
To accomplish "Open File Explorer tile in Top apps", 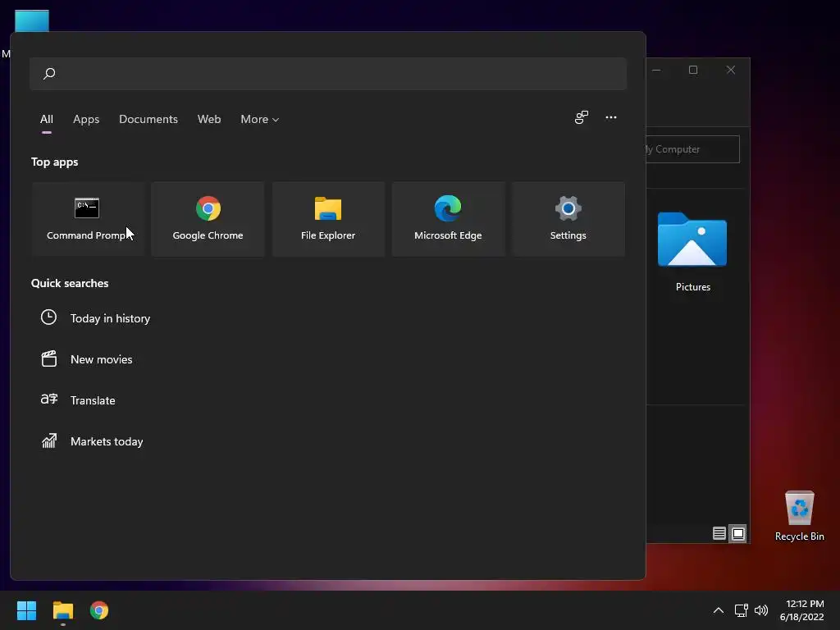I will tap(328, 219).
